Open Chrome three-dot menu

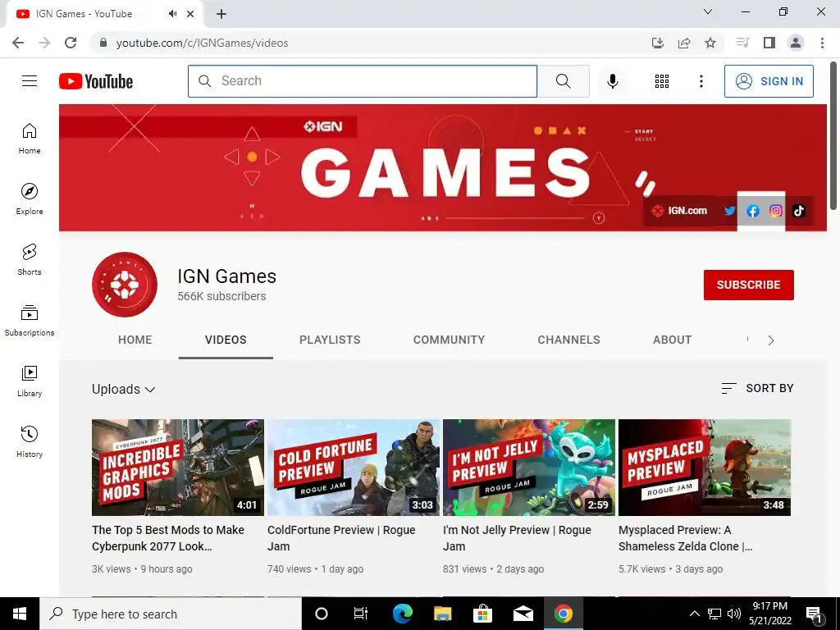pos(822,43)
